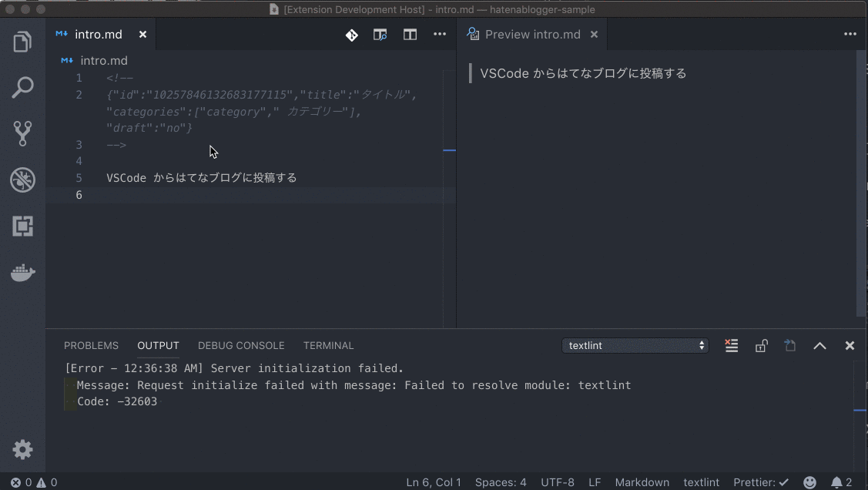Switch to the PROBLEMS tab
This screenshot has height=490, width=868.
coord(92,345)
